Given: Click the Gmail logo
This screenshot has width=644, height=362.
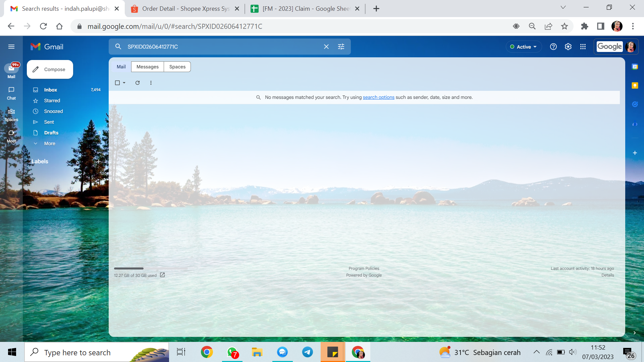Looking at the screenshot, I should (47, 47).
